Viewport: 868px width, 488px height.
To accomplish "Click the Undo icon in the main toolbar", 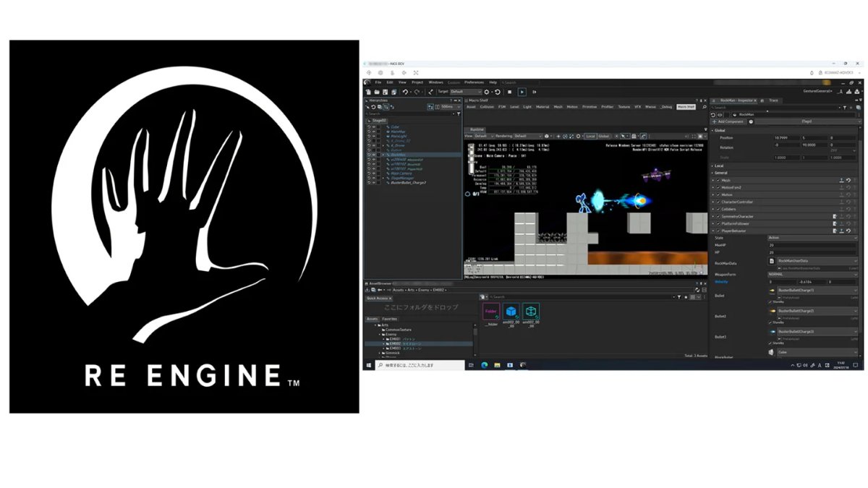I will (x=405, y=92).
